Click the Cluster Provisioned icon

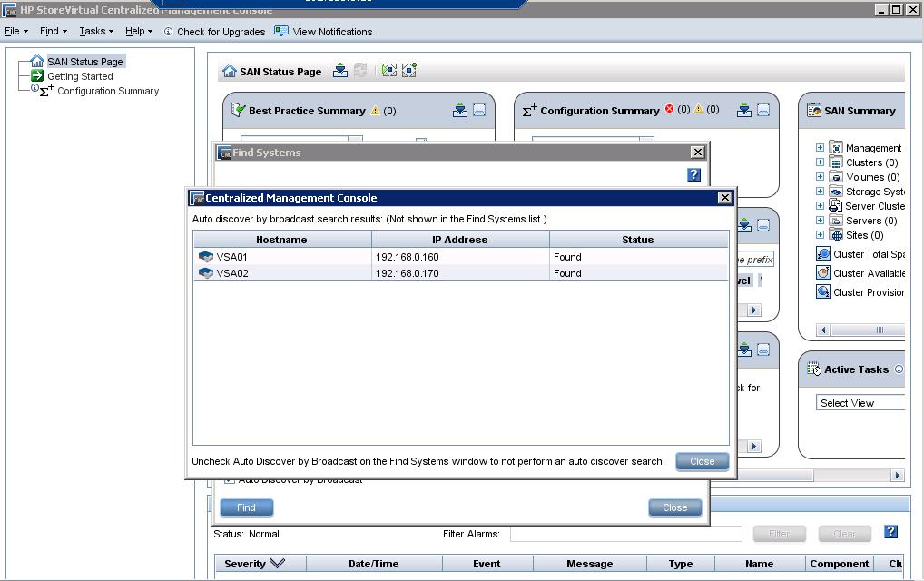[x=823, y=291]
